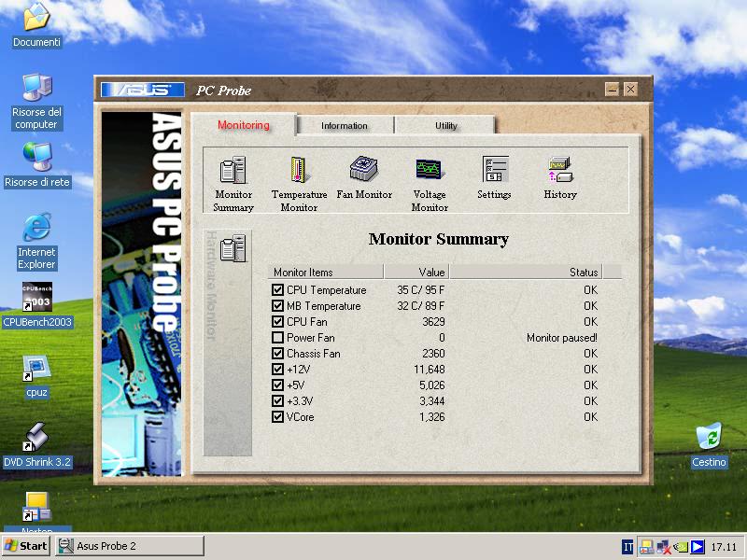Select the Risorse di rete icon
Image resolution: width=747 pixels, height=560 pixels.
pyautogui.click(x=37, y=157)
